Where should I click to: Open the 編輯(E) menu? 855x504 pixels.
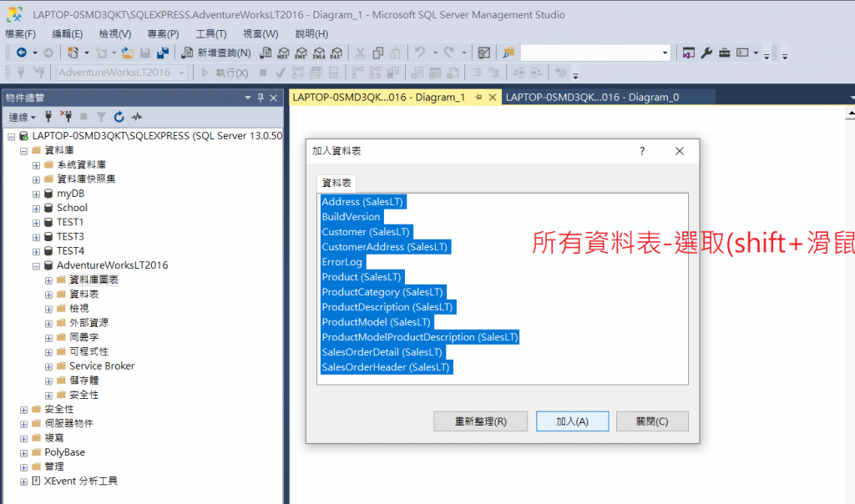[x=67, y=33]
